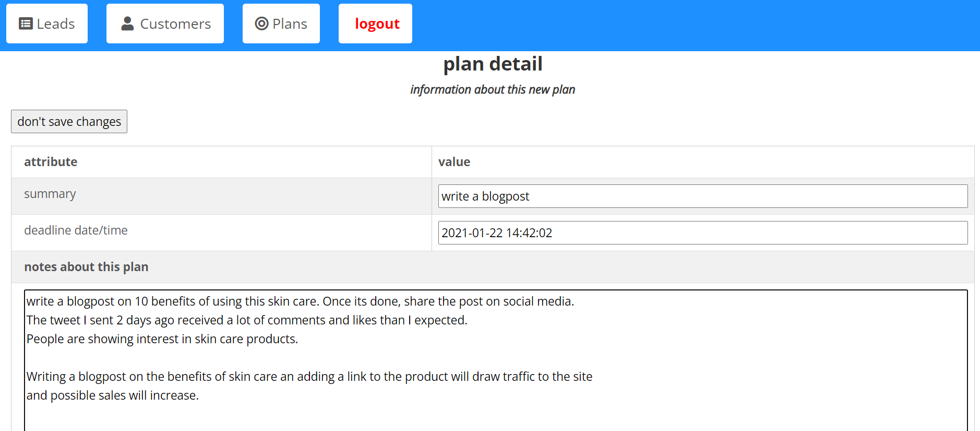980x431 pixels.
Task: Place cursor in the line starting Writing a blogpost
Action: click(309, 377)
